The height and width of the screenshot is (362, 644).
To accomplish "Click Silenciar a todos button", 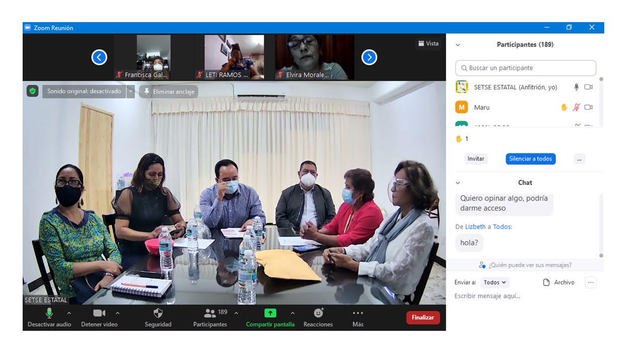I will click(x=530, y=159).
